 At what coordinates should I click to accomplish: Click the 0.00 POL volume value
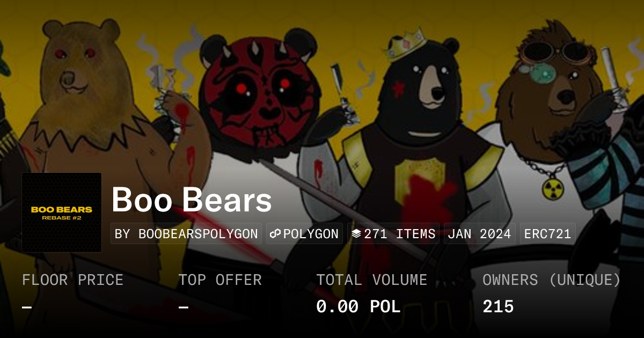coord(358,307)
